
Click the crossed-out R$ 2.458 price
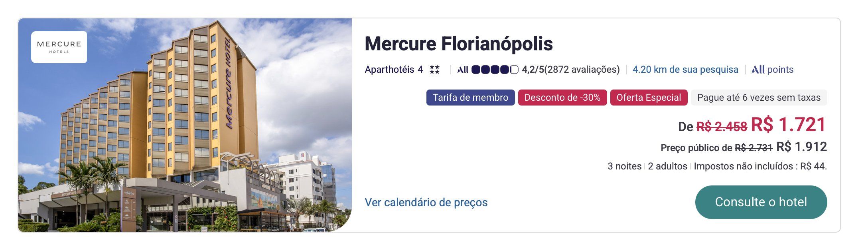[x=722, y=127]
